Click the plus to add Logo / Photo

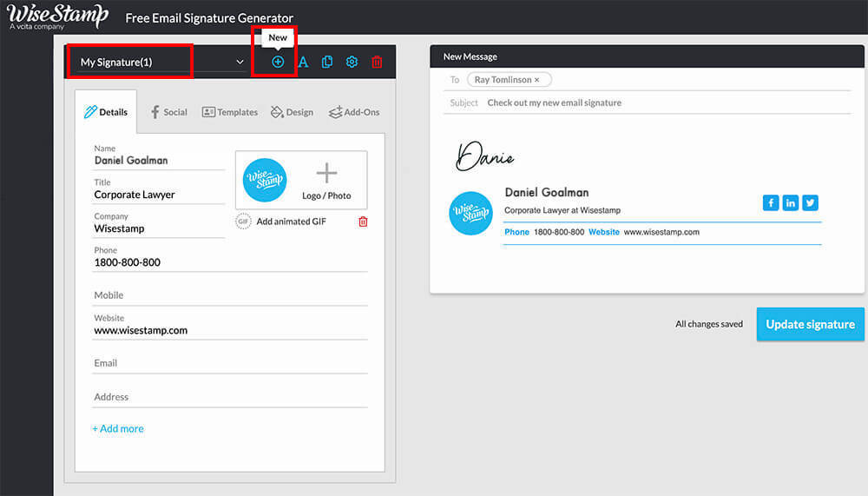point(326,173)
